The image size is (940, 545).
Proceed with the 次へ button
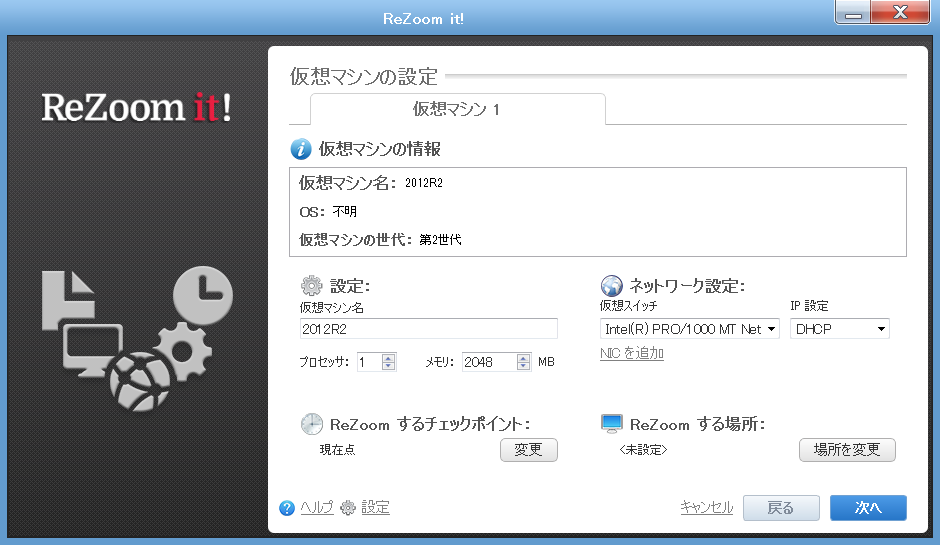[x=868, y=508]
